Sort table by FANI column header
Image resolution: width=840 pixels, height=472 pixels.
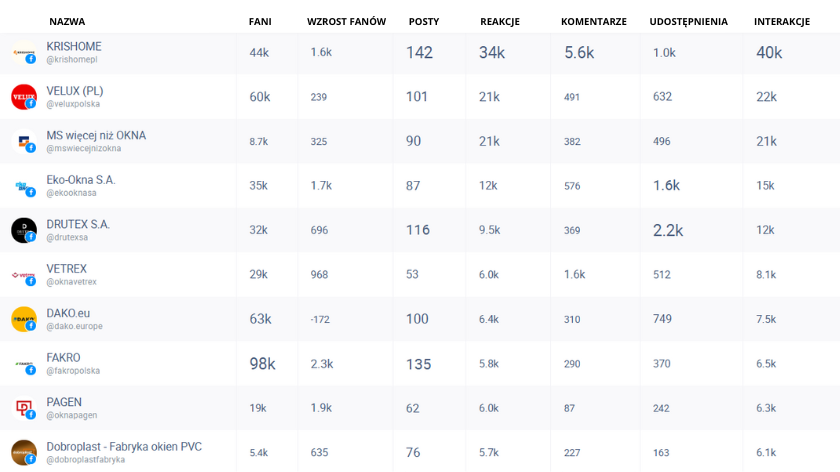[x=260, y=21]
